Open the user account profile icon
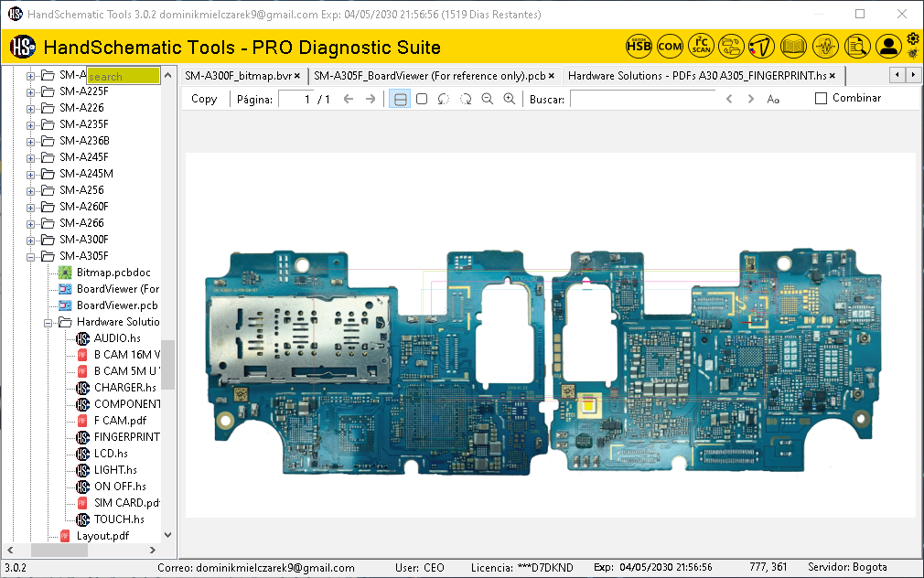The height and width of the screenshot is (578, 924). (x=888, y=46)
